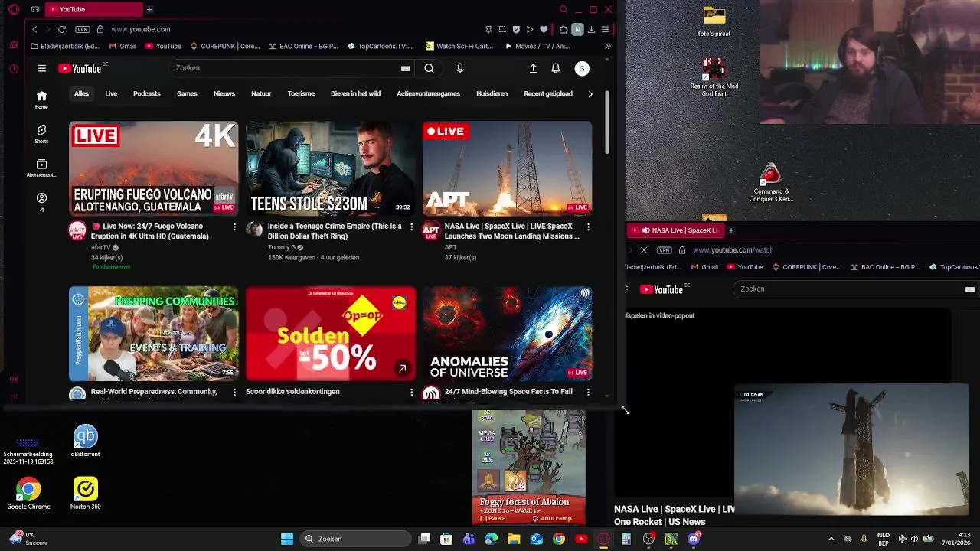
Task: Expand the hidden bookmarks overflow chevron
Action: click(608, 46)
